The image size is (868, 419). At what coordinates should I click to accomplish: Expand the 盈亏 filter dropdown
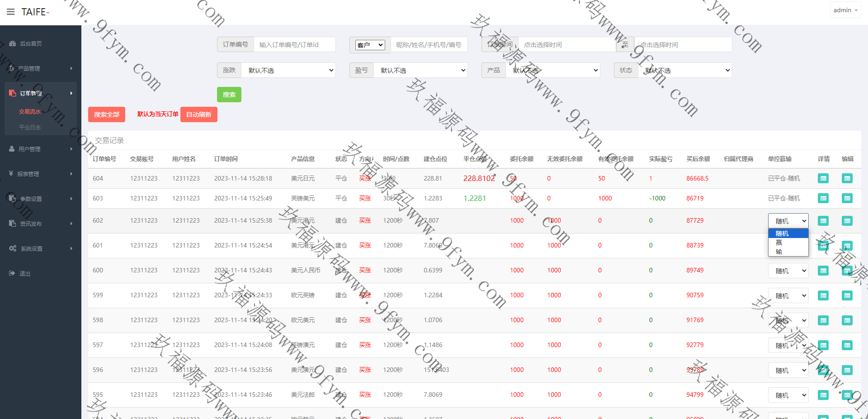[x=420, y=70]
